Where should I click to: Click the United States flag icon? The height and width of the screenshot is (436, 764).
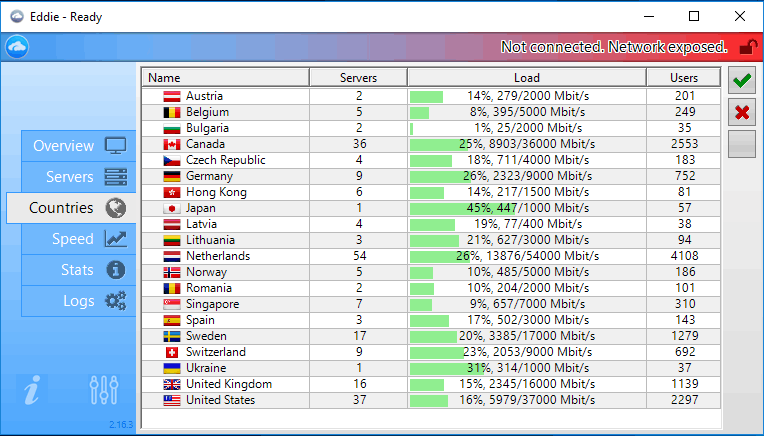point(172,400)
